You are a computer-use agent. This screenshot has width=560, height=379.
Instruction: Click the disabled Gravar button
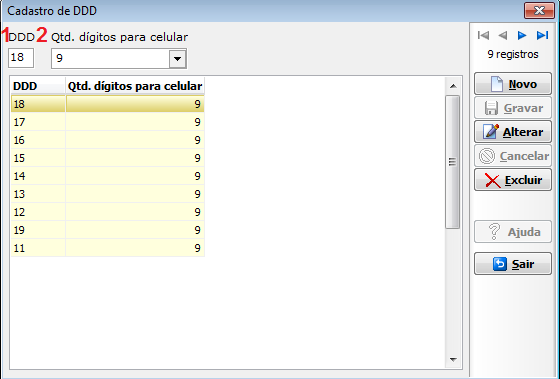pos(513,108)
